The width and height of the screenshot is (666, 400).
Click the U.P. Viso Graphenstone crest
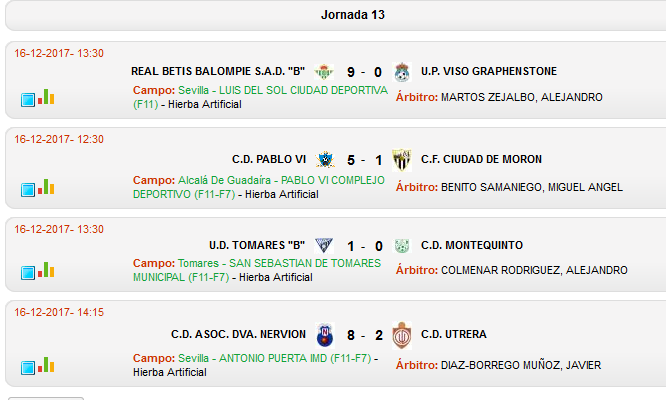click(401, 72)
